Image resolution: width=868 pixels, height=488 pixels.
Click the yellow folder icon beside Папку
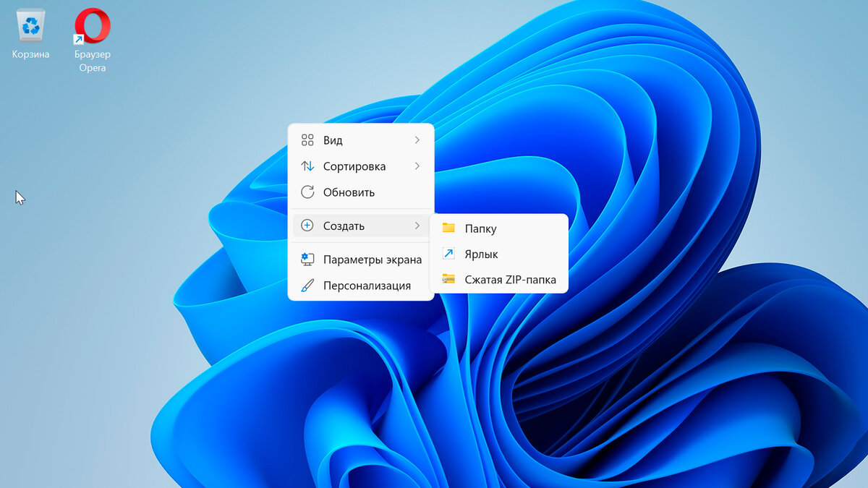pyautogui.click(x=448, y=228)
